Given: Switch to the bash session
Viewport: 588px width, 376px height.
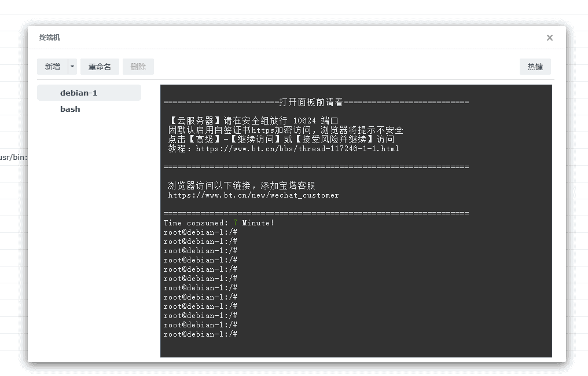Looking at the screenshot, I should [70, 108].
